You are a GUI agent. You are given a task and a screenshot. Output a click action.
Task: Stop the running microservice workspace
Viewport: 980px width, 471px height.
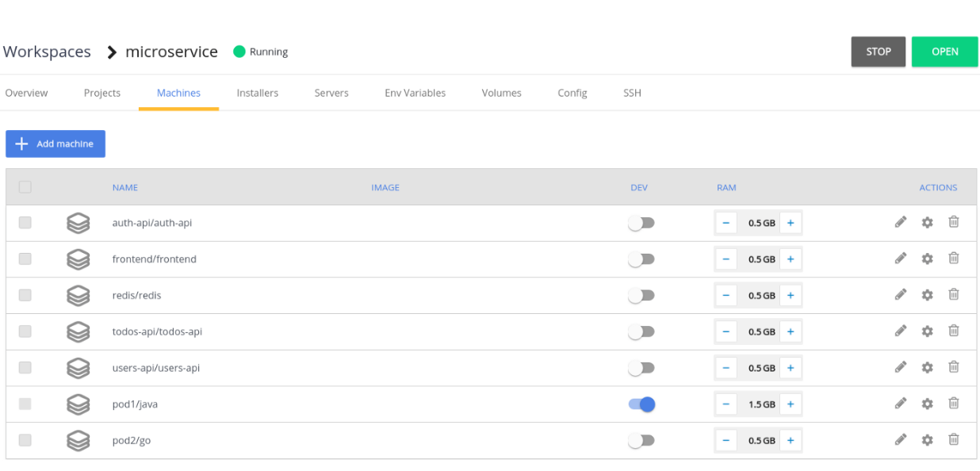[x=878, y=52]
